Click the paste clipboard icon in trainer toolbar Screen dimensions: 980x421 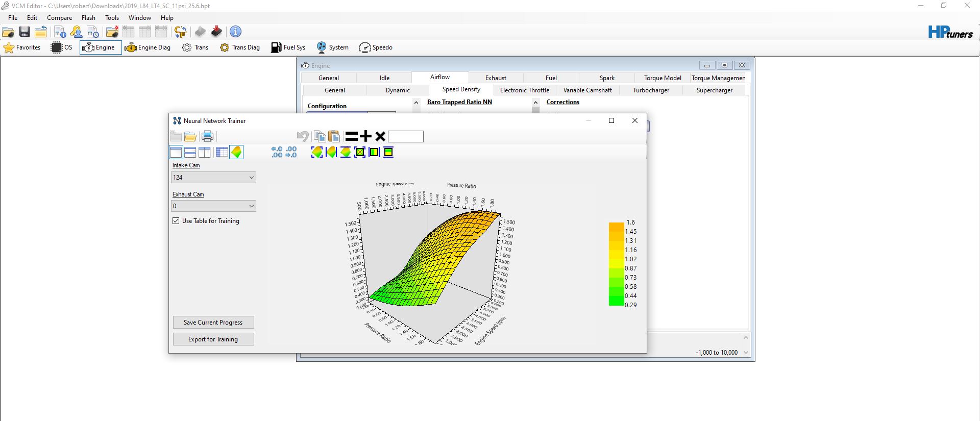tap(334, 136)
